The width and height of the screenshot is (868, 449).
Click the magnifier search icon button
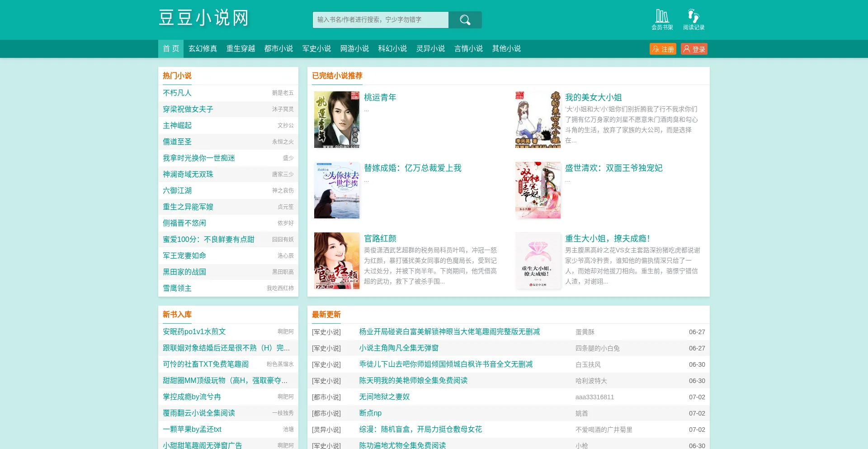[x=465, y=20]
